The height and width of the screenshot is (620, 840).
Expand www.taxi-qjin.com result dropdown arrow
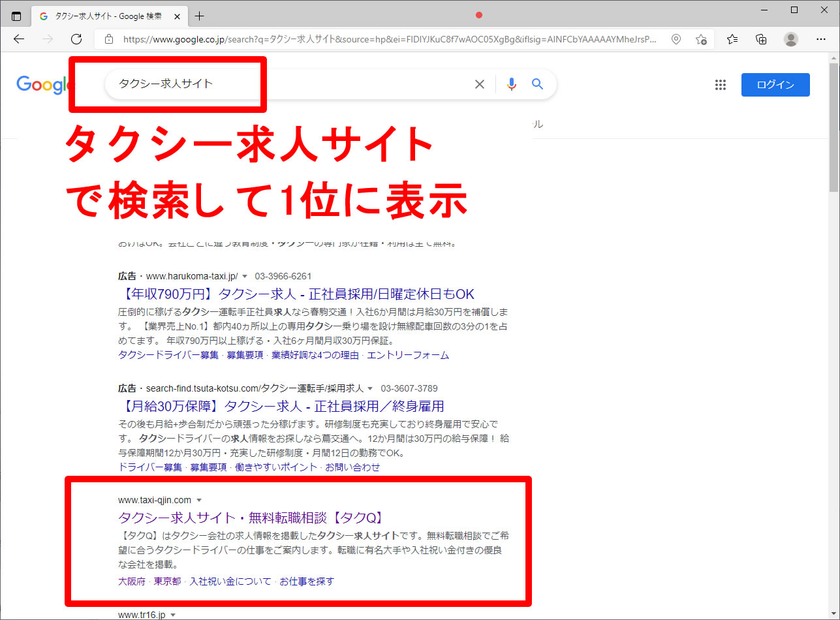tap(199, 501)
